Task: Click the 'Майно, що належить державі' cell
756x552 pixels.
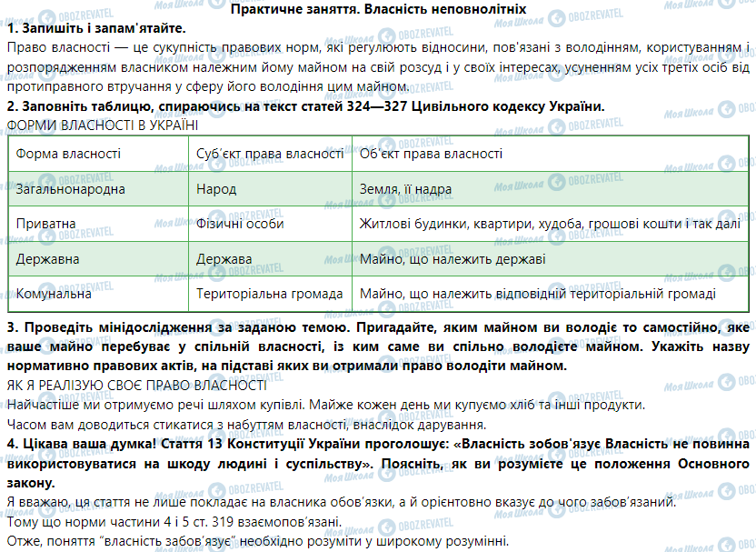Action: point(452,259)
